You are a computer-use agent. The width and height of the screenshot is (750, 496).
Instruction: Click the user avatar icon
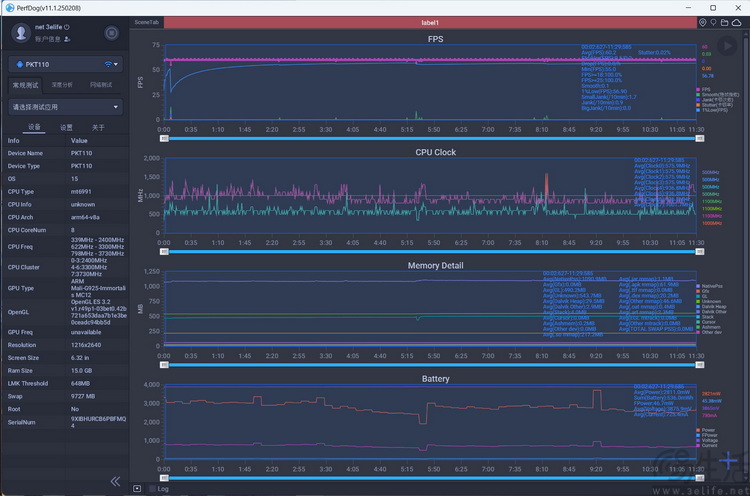click(21, 33)
